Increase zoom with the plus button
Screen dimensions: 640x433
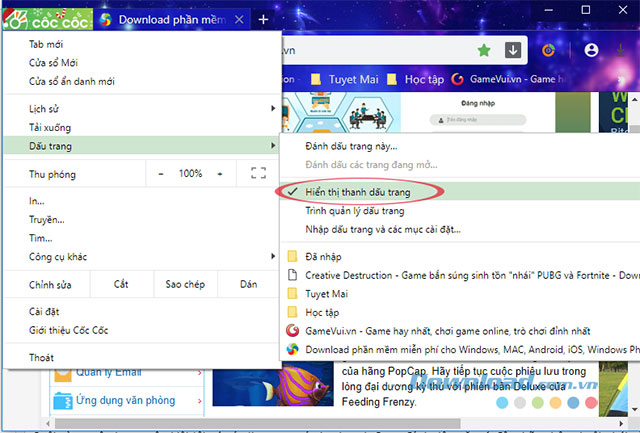[220, 173]
